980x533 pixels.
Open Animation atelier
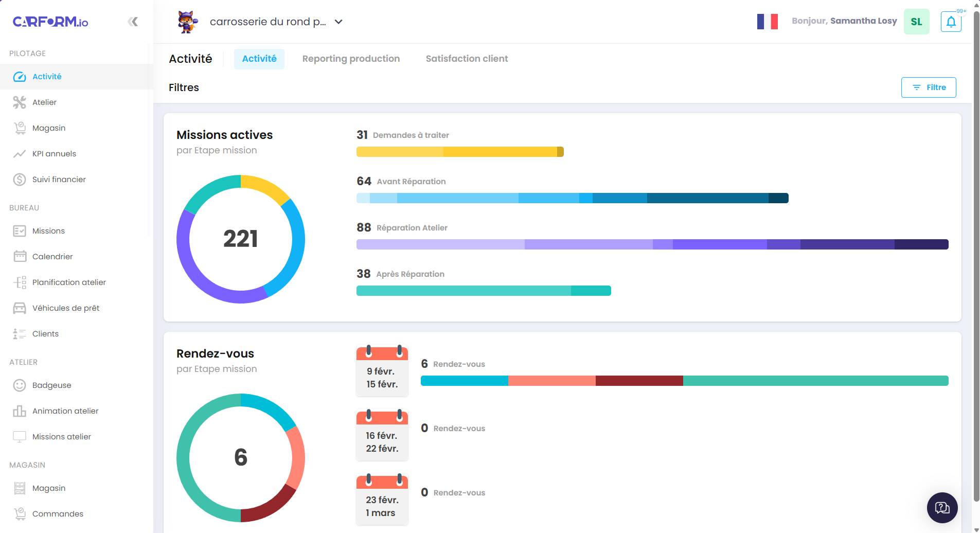pos(65,411)
